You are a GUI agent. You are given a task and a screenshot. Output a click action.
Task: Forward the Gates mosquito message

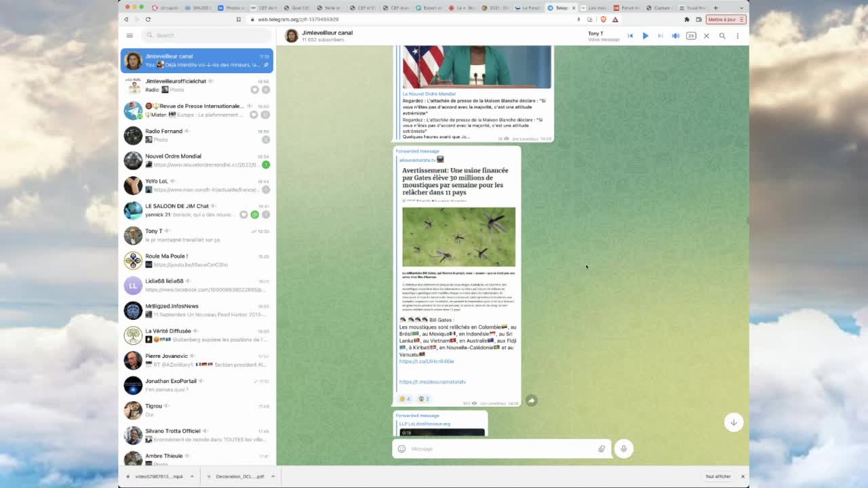point(532,401)
